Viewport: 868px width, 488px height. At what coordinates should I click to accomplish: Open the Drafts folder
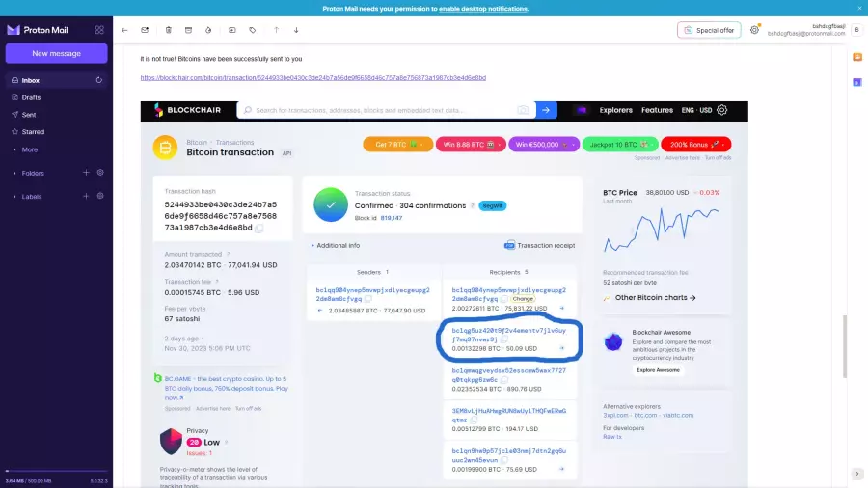(x=56, y=97)
